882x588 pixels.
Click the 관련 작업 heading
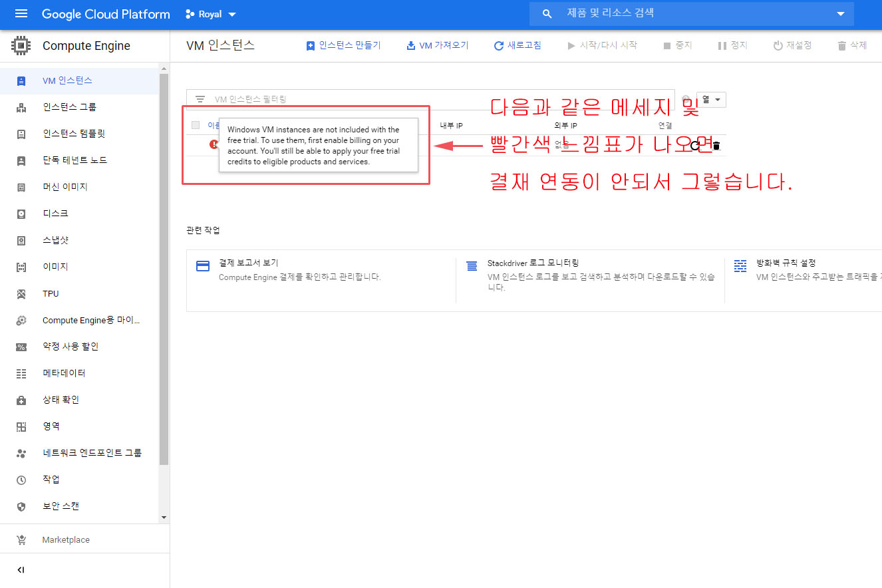[204, 230]
